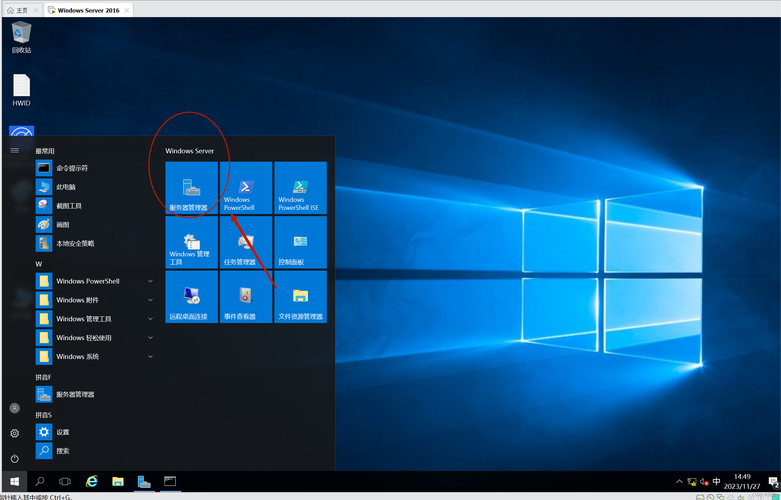Screen dimensions: 781x500
Task: Launch the Windows PowerShell tile
Action: [x=246, y=188]
